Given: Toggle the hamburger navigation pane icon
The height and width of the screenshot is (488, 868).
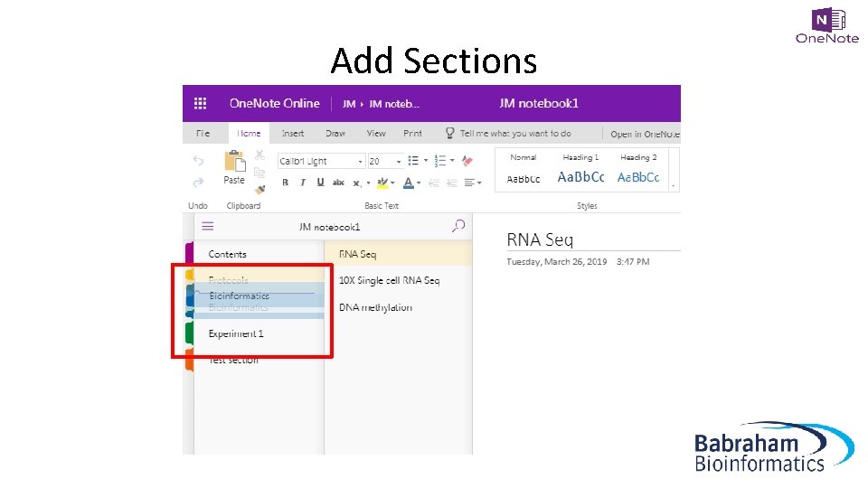Looking at the screenshot, I should point(208,226).
